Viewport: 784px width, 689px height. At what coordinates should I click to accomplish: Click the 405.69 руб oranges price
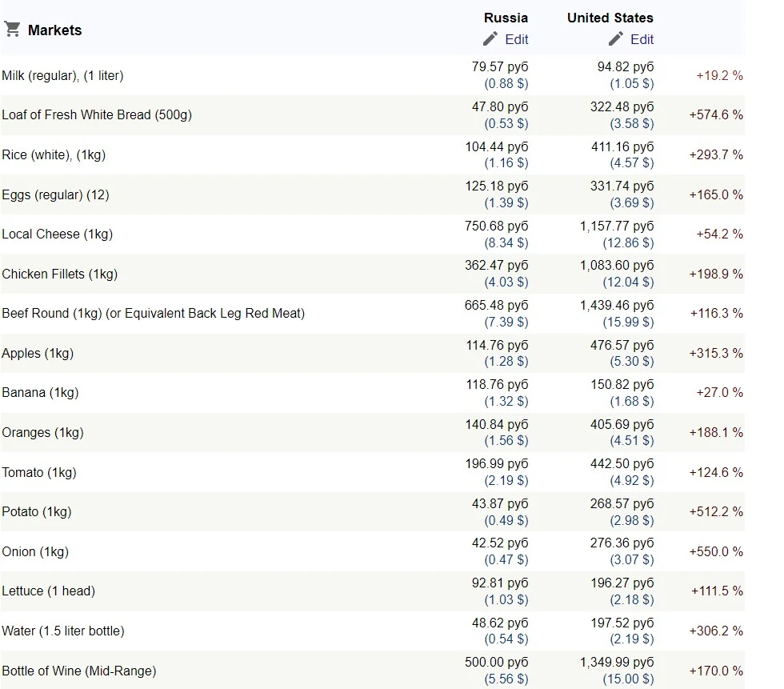(x=622, y=425)
